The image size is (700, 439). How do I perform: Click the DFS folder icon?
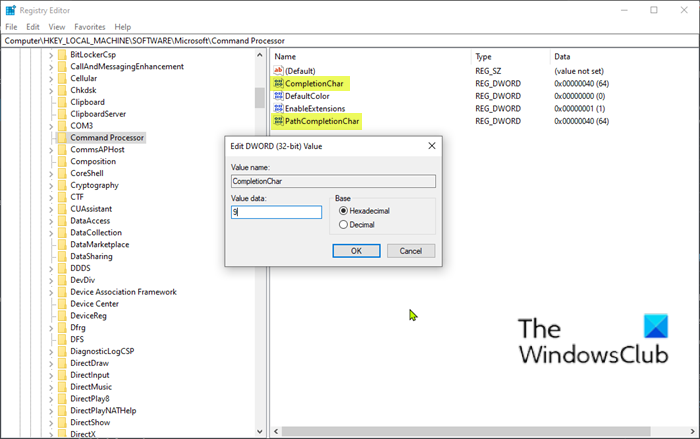[62, 339]
